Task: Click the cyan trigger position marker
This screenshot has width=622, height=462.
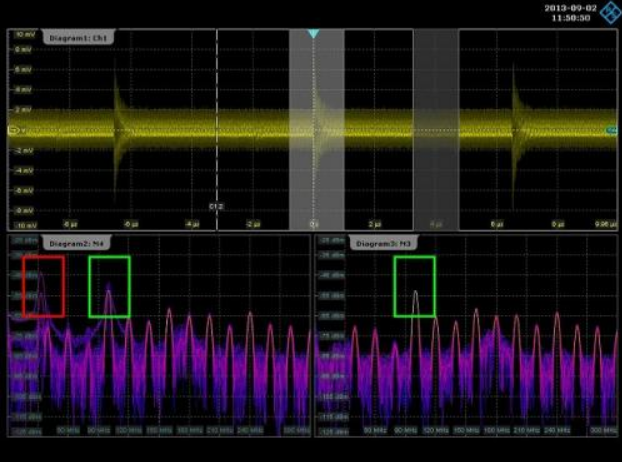Action: tap(313, 34)
